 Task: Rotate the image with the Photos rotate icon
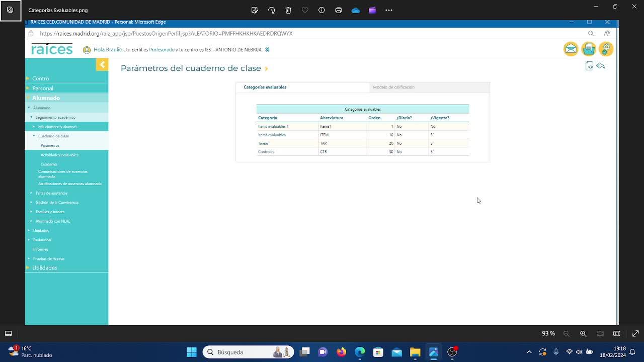(x=272, y=10)
